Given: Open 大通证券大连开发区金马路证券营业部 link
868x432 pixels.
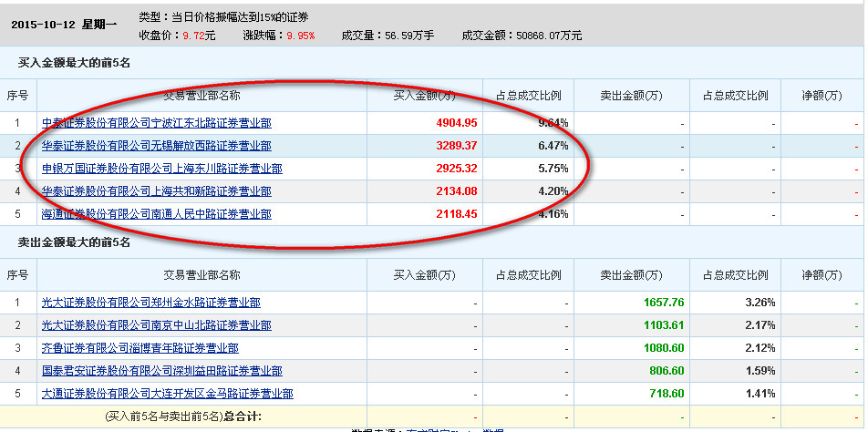Looking at the screenshot, I should (x=168, y=394).
